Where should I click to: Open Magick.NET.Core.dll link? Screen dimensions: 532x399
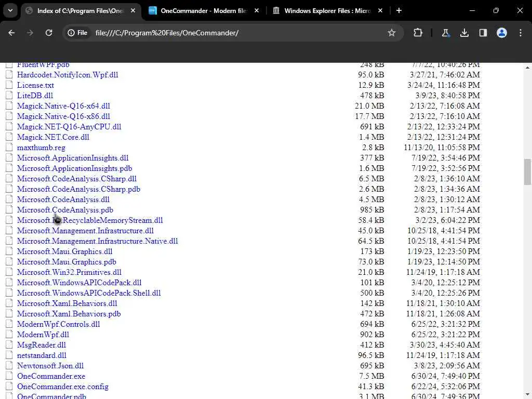point(53,137)
